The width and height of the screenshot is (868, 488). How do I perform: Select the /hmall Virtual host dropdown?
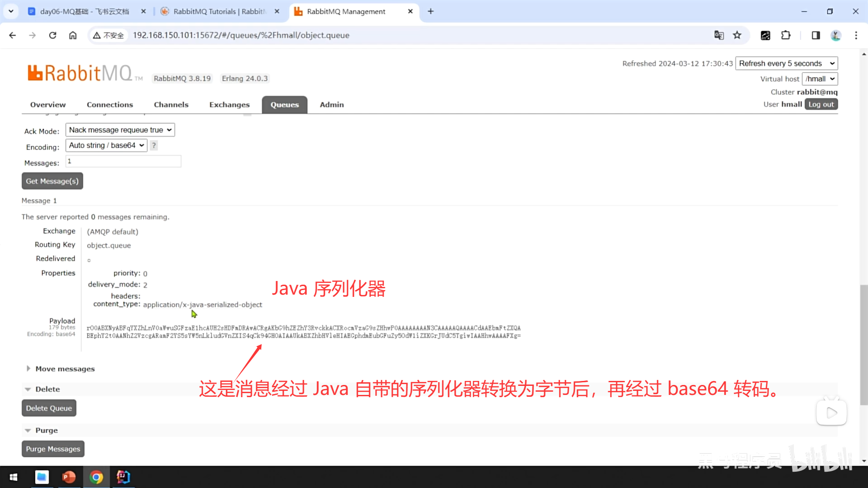820,79
